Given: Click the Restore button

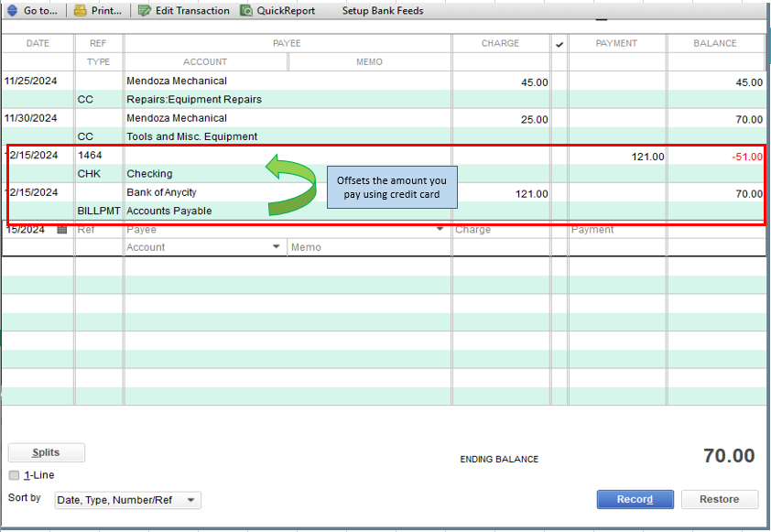Looking at the screenshot, I should (720, 499).
